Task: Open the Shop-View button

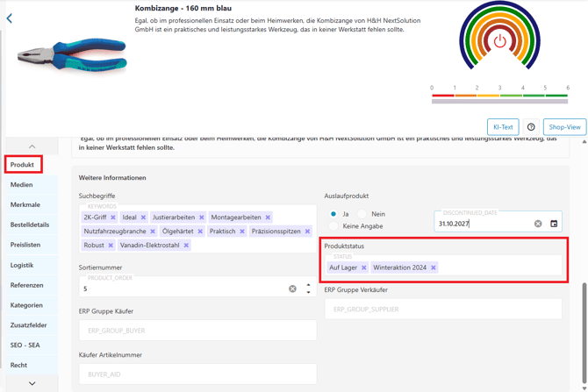Action: click(564, 127)
